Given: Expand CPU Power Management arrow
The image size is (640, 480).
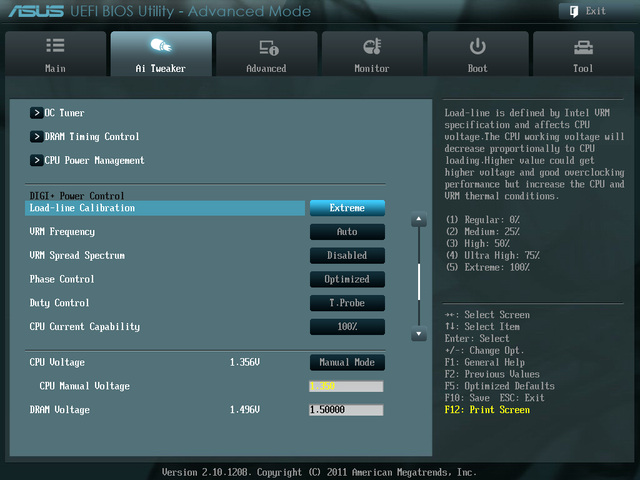Looking at the screenshot, I should [36, 160].
